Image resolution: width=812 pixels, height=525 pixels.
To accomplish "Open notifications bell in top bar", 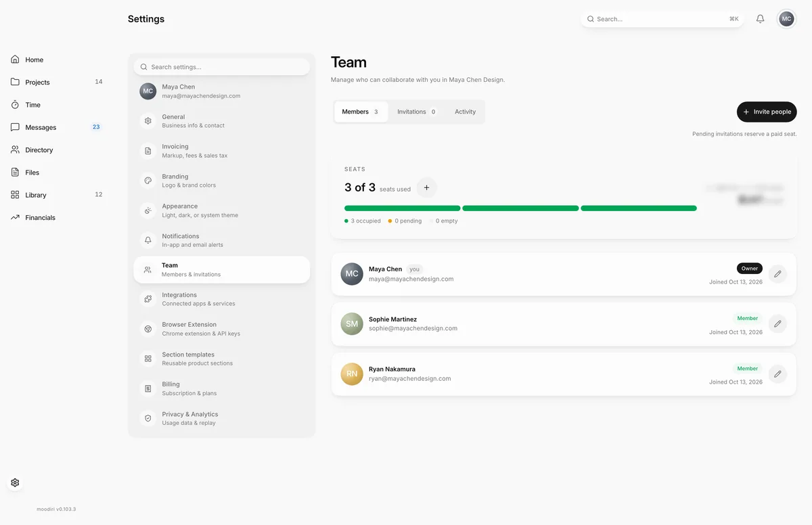I will tap(760, 19).
